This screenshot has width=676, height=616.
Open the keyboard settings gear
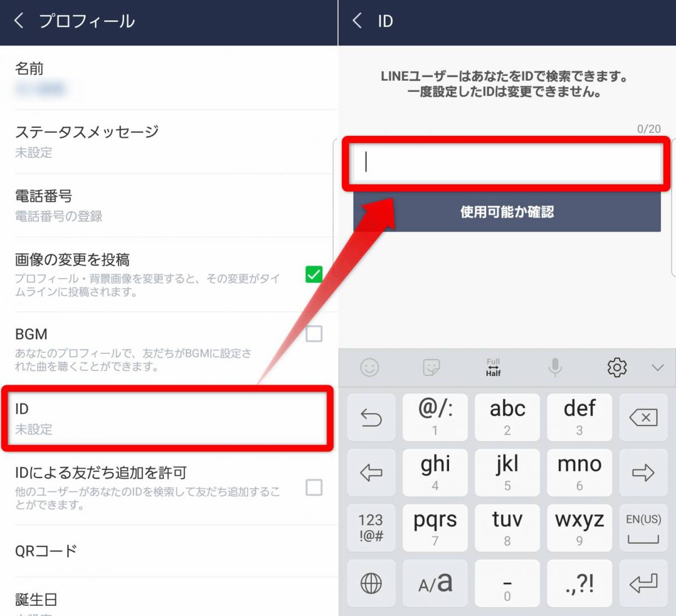pos(617,367)
